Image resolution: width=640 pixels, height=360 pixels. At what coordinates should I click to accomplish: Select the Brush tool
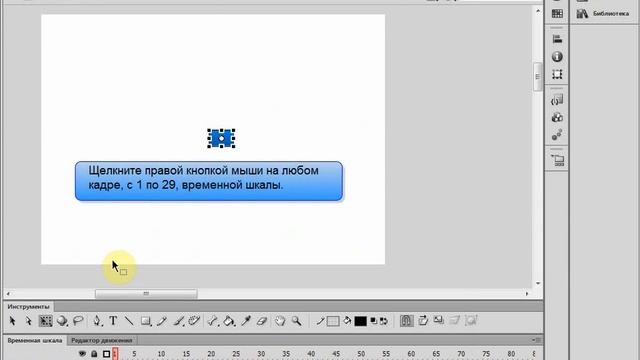click(178, 321)
